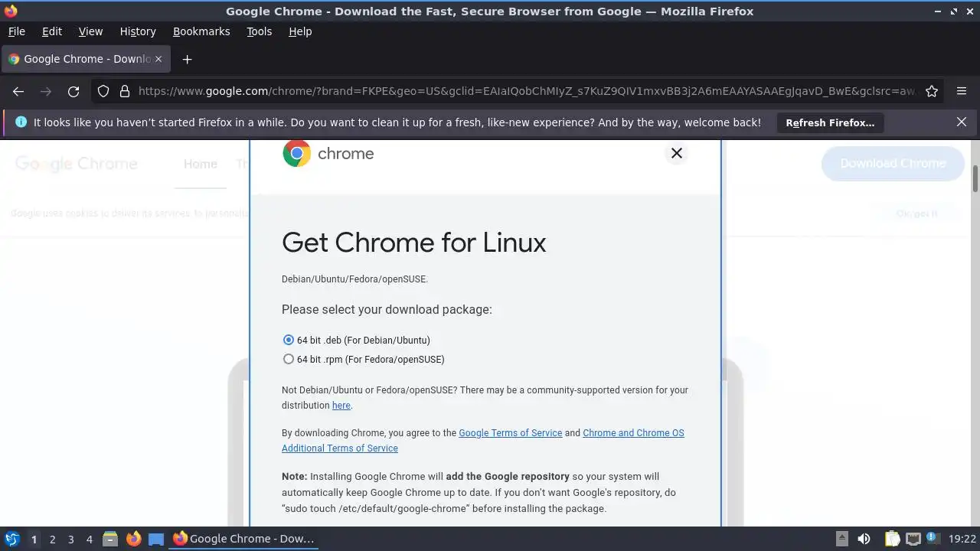Click the 'Debian/Ubuntu/Fedora/openSUSE.' text
Viewport: 980px width, 551px height.
click(x=354, y=279)
